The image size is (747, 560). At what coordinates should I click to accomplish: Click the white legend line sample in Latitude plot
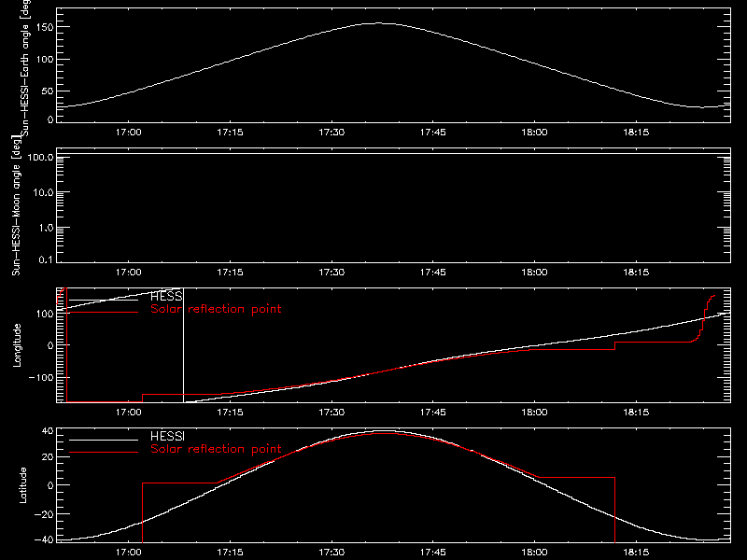pyautogui.click(x=104, y=440)
